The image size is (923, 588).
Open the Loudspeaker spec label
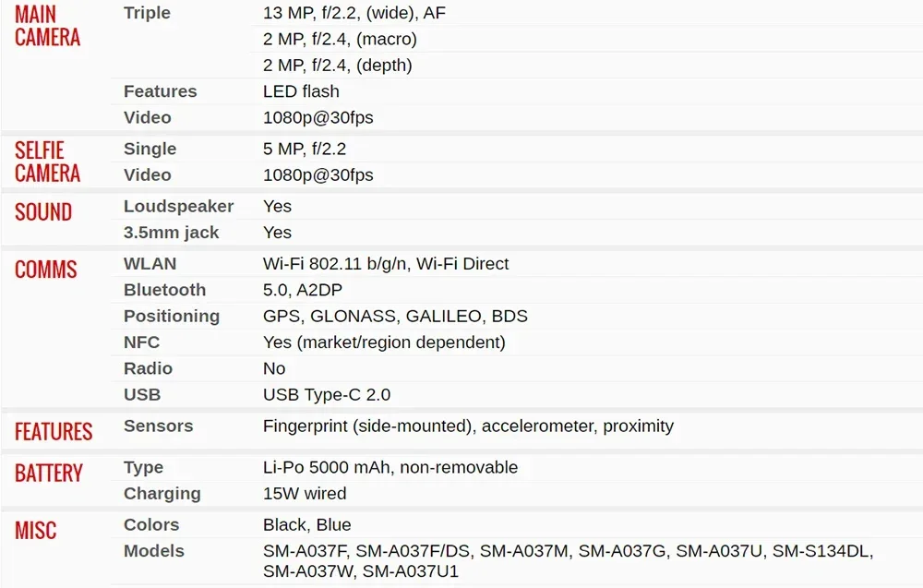(x=178, y=206)
